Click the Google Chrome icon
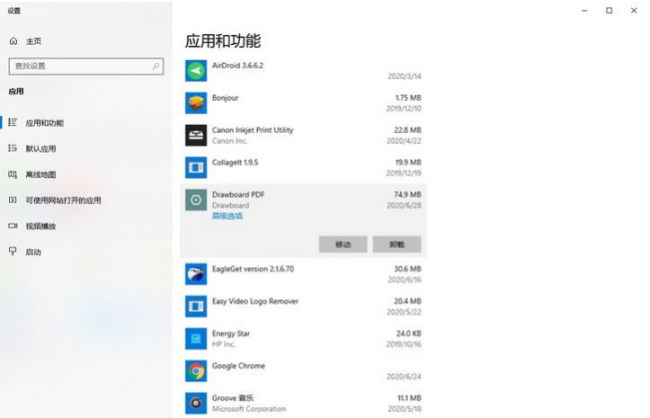 click(196, 371)
